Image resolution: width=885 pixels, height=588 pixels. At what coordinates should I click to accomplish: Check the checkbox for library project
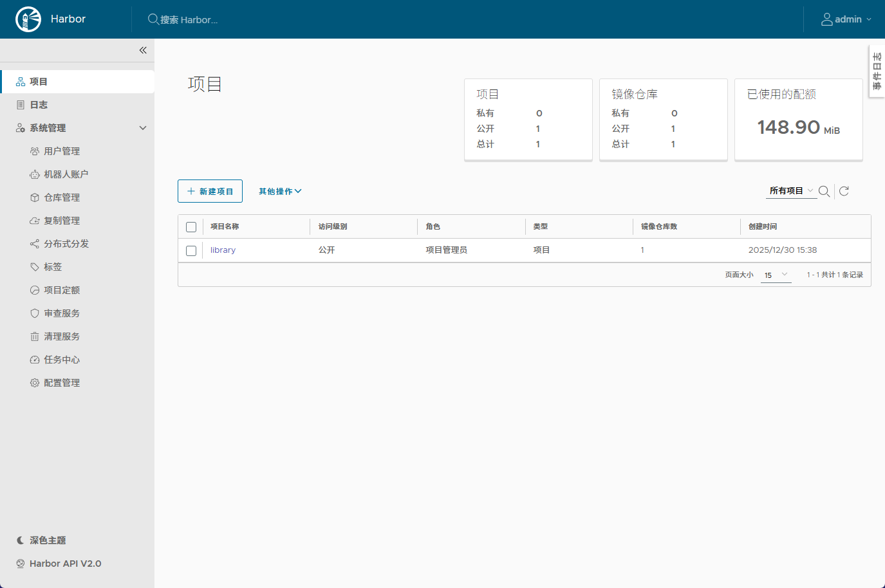click(x=191, y=250)
